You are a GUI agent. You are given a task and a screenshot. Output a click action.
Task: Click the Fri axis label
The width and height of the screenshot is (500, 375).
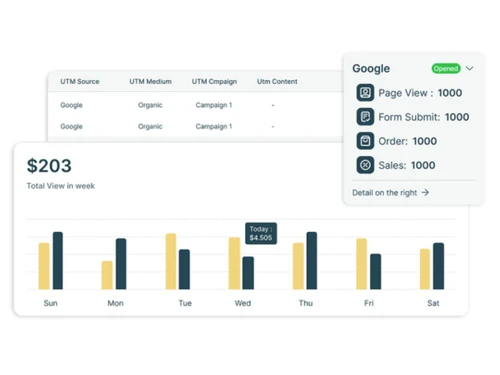pyautogui.click(x=369, y=303)
